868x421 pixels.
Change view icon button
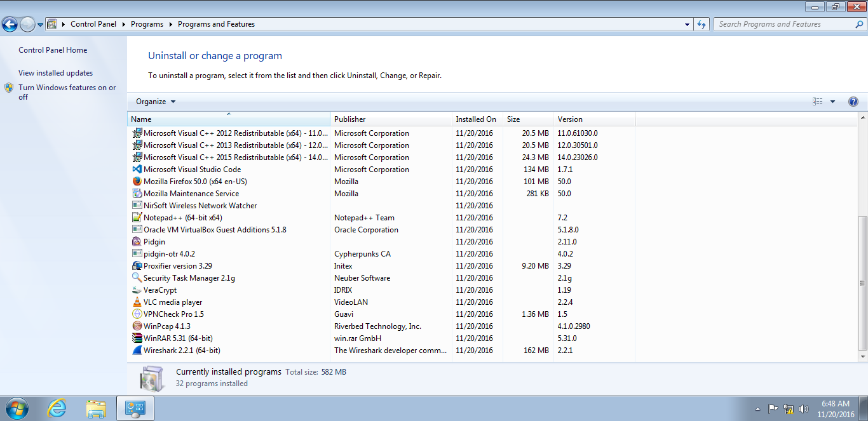click(x=818, y=102)
